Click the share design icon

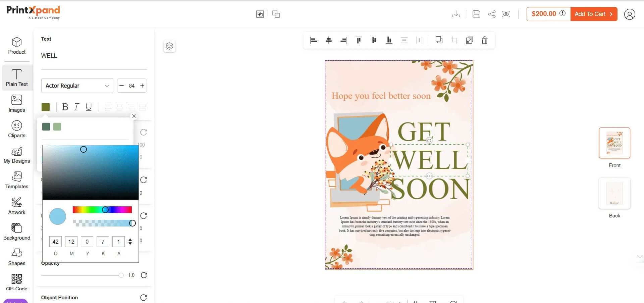[x=492, y=14]
